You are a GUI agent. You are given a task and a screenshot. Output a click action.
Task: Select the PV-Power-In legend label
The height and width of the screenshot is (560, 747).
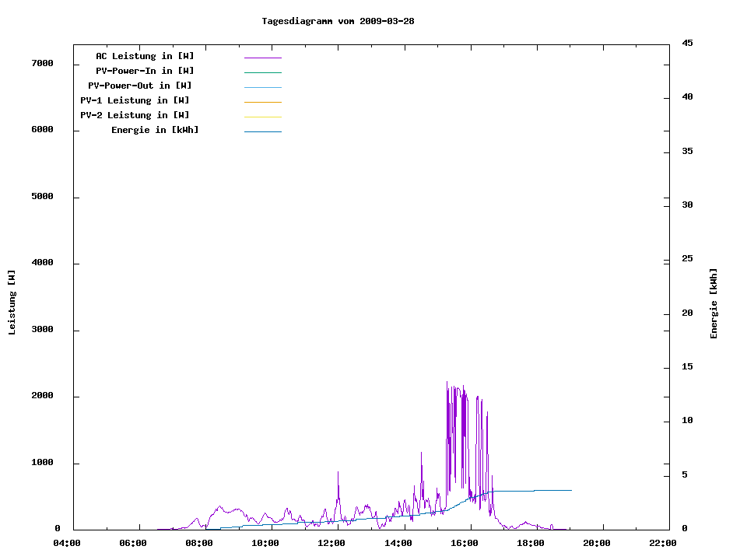[145, 71]
